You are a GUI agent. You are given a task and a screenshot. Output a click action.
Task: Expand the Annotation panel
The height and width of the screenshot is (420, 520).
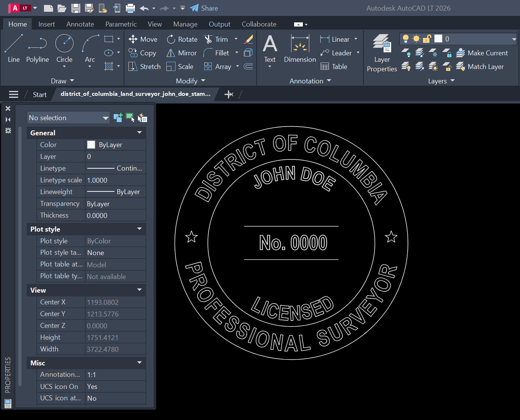coord(310,81)
